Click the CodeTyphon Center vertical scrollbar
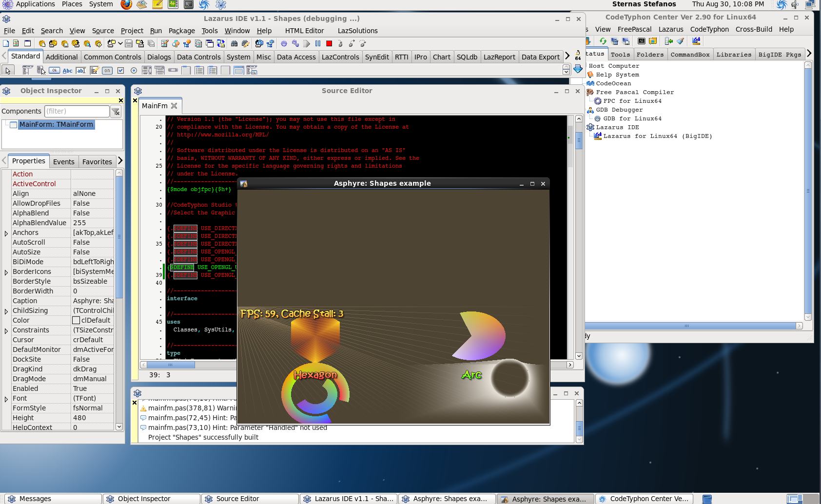This screenshot has height=504, width=821. pyautogui.click(x=808, y=191)
